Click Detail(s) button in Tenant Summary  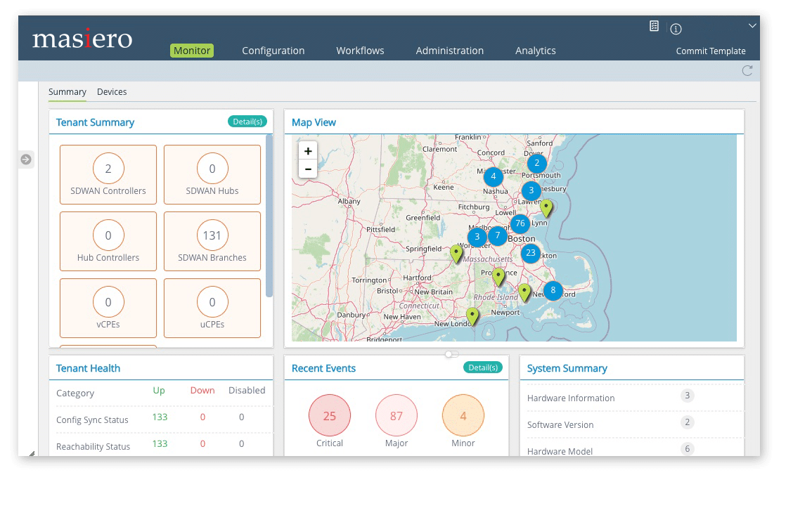[247, 122]
